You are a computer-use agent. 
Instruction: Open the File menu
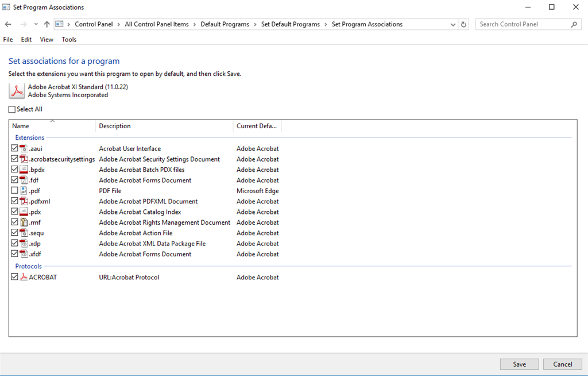(8, 40)
